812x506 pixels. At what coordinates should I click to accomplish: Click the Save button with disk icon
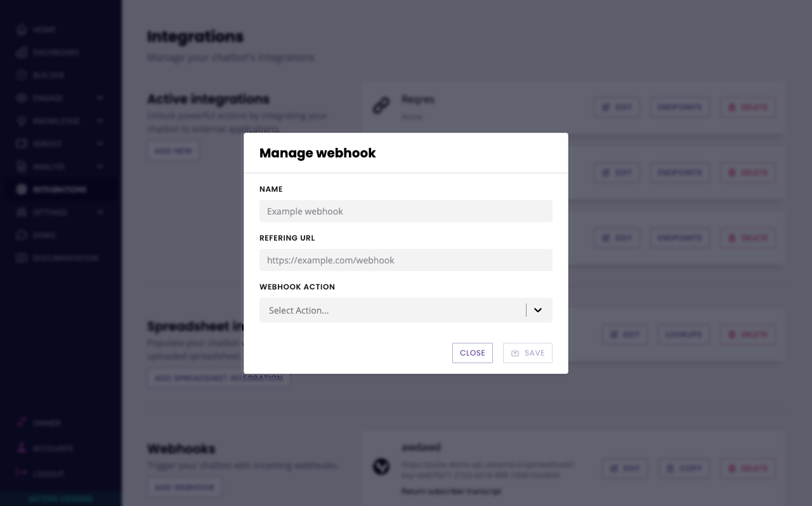pos(527,353)
